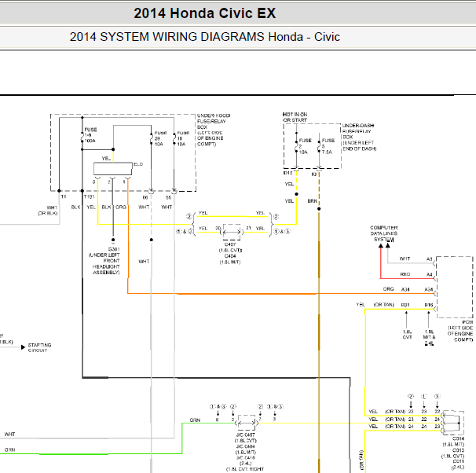
Task: Click the 'COMPUTER DATA LINES SYSTEM' label
Action: [x=384, y=233]
